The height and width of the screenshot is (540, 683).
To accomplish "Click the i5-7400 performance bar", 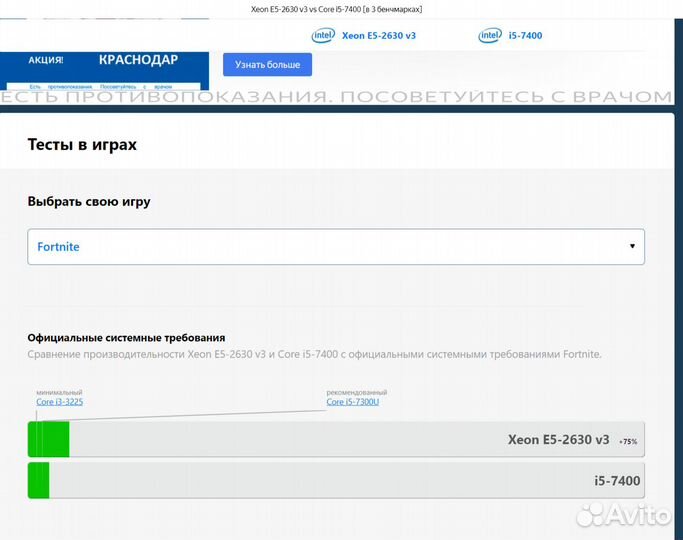I will tap(336, 480).
